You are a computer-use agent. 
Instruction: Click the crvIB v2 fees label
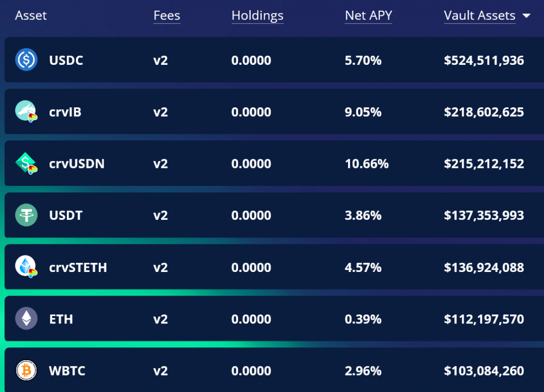point(160,112)
